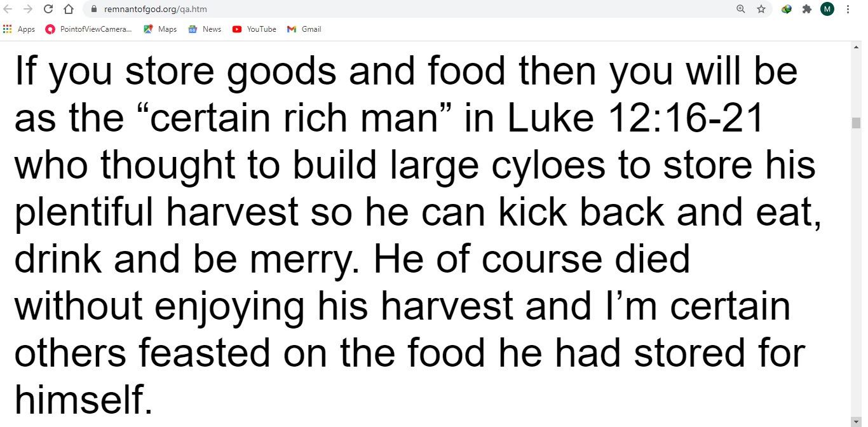Screen dimensions: 868x427
Task: Click the green extension icon
Action: tap(787, 9)
